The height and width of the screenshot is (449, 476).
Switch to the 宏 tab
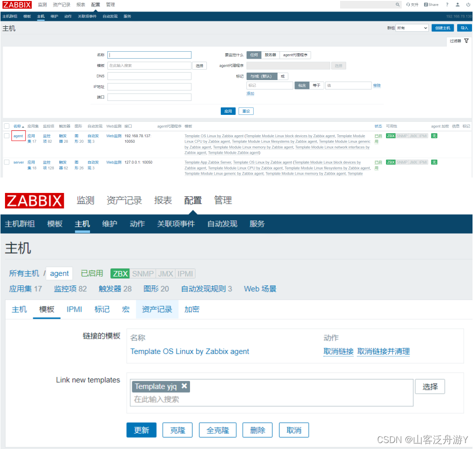[125, 309]
